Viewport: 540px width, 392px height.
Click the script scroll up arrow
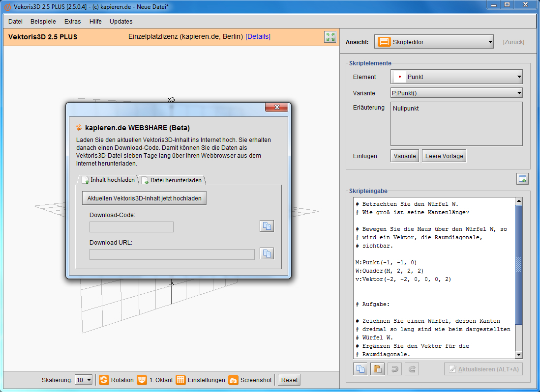pyautogui.click(x=519, y=201)
